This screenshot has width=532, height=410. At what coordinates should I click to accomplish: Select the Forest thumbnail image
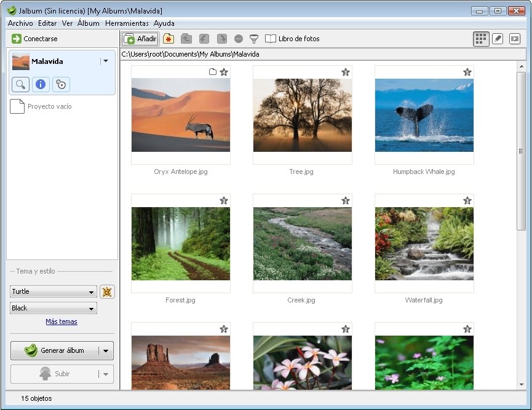tap(181, 243)
